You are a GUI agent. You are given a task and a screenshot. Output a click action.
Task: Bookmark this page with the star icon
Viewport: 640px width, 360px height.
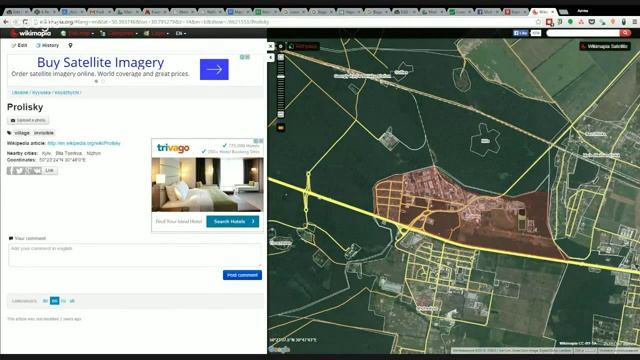coord(538,22)
